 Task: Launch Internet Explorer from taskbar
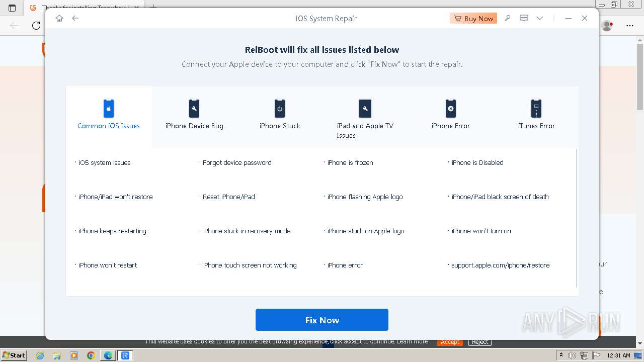(x=40, y=355)
